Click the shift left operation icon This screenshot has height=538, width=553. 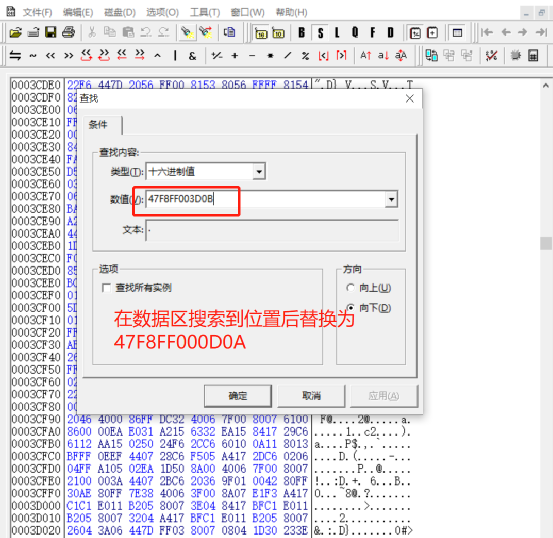point(51,55)
